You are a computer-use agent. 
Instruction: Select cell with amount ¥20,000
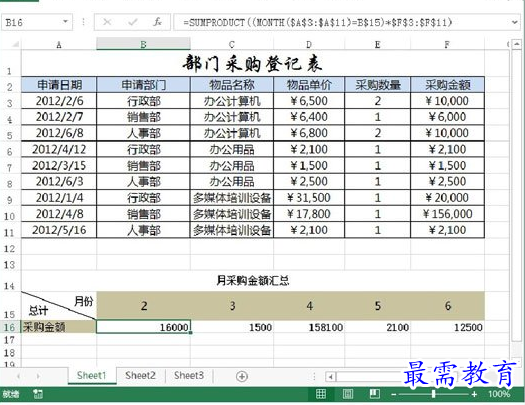(x=447, y=198)
